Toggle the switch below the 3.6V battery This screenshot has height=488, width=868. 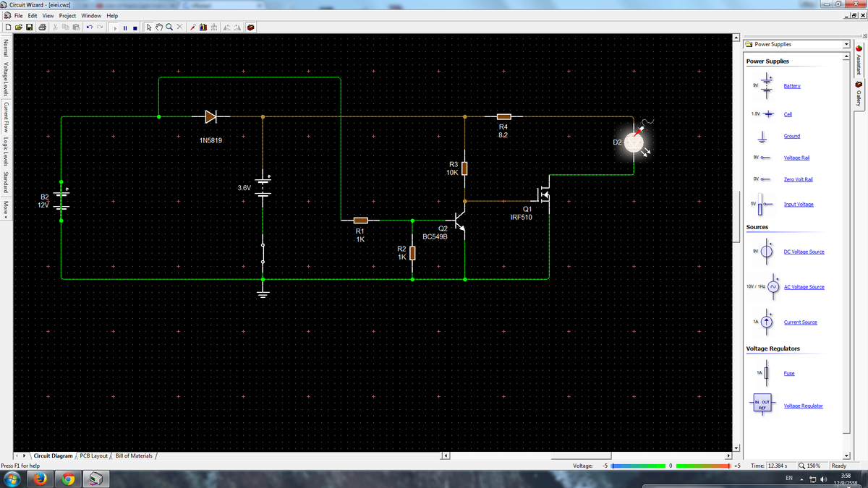pyautogui.click(x=263, y=253)
